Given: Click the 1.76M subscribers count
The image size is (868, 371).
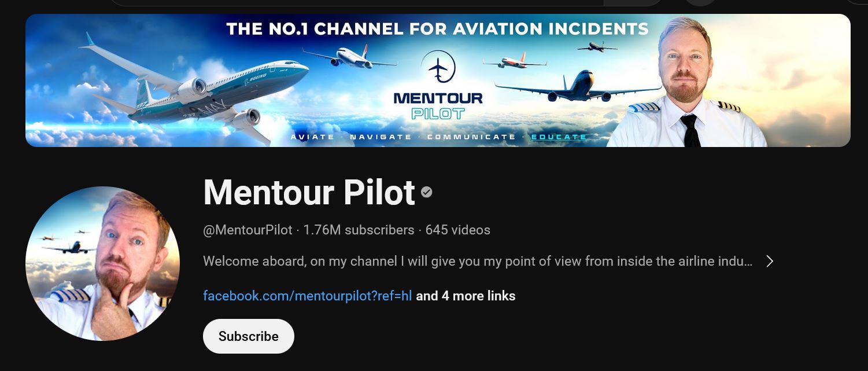Looking at the screenshot, I should (359, 230).
